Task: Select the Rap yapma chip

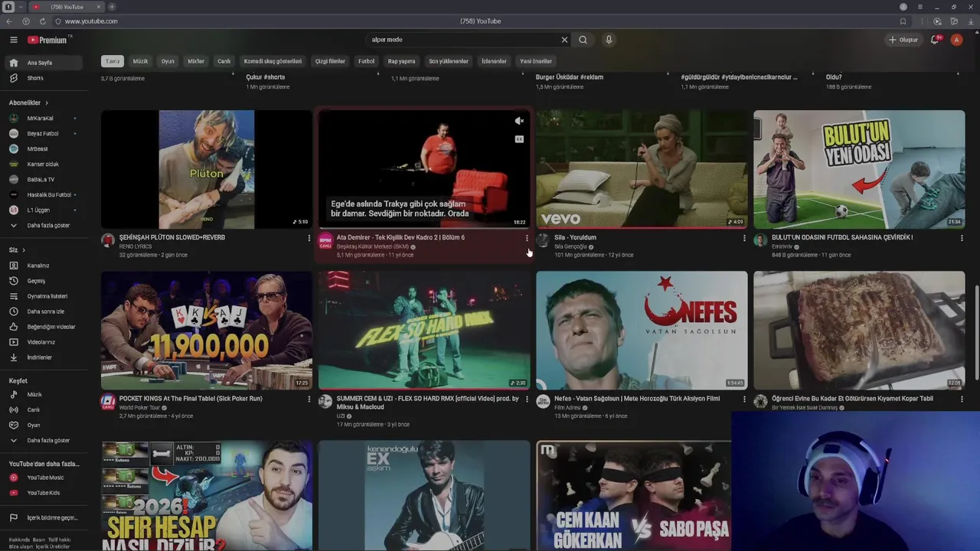Action: click(401, 61)
